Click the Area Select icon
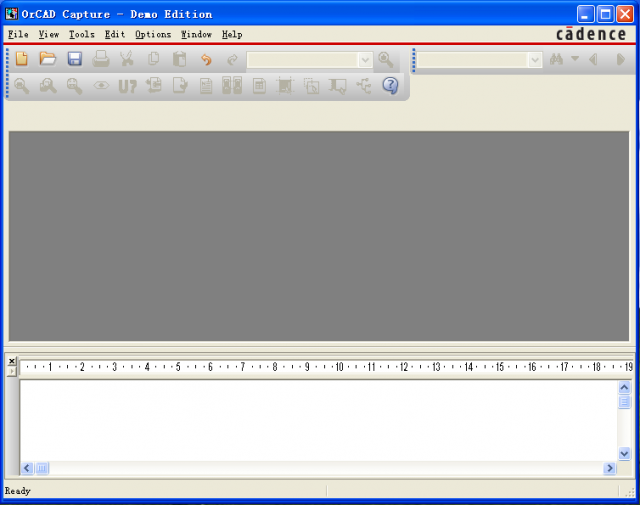The width and height of the screenshot is (640, 505). pyautogui.click(x=311, y=86)
